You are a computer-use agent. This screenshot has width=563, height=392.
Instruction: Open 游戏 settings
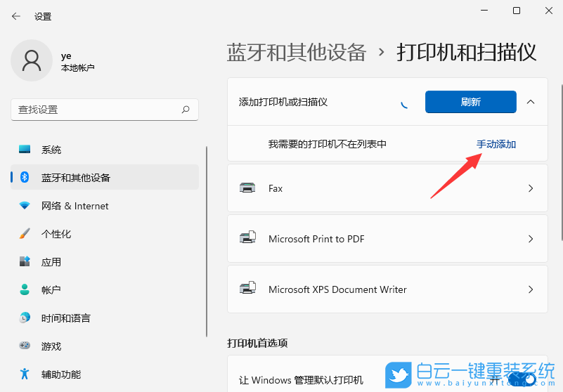(105, 346)
